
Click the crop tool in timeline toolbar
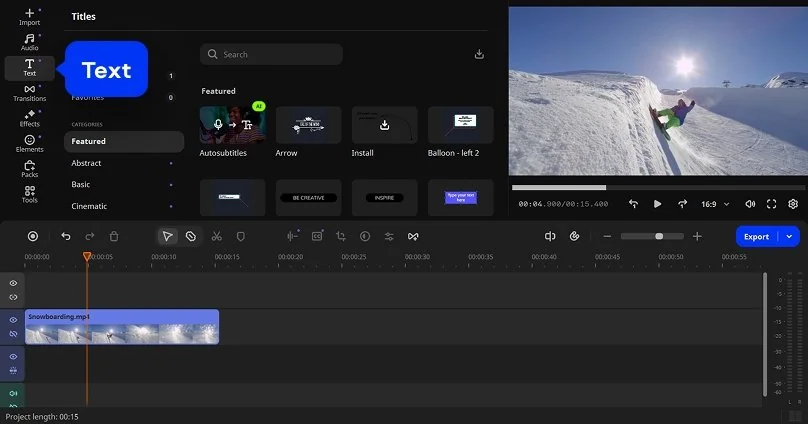[x=341, y=236]
